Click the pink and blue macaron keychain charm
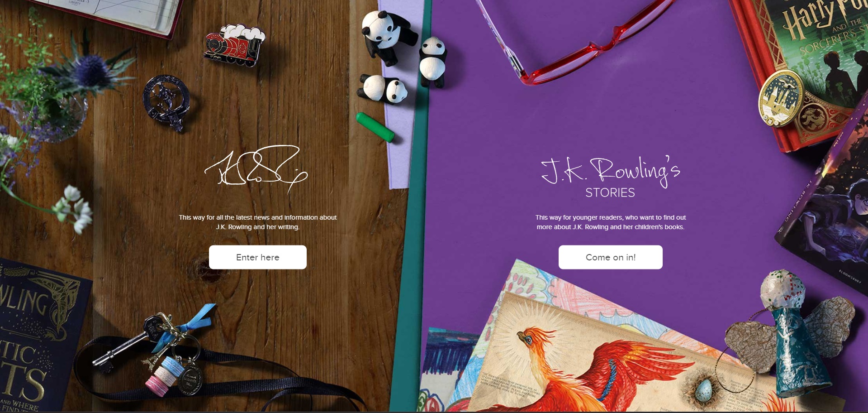 [x=164, y=375]
